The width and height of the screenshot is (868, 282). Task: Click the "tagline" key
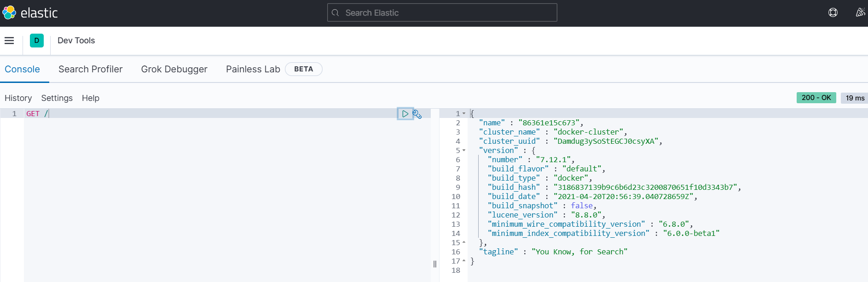pyautogui.click(x=498, y=252)
